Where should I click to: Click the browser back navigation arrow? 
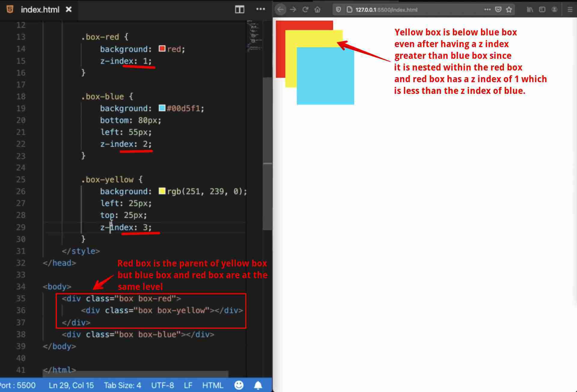[x=280, y=10]
